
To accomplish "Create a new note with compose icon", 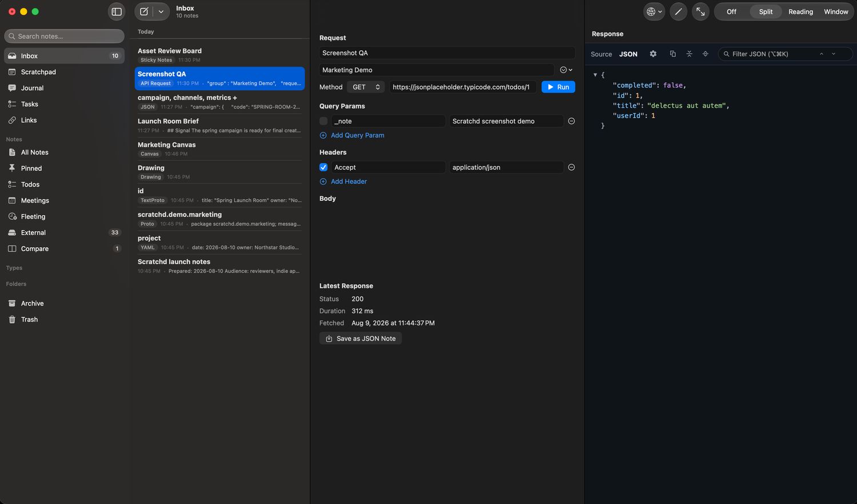I will (x=145, y=11).
